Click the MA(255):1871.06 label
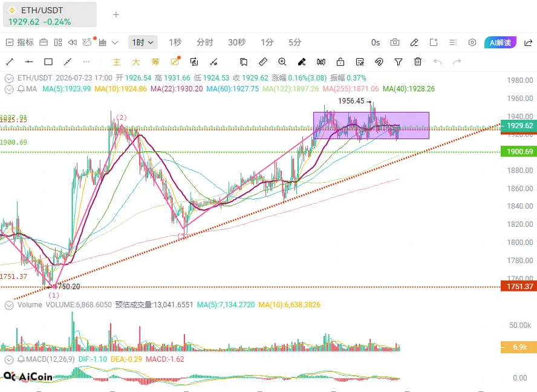The width and height of the screenshot is (537, 392). (x=351, y=89)
